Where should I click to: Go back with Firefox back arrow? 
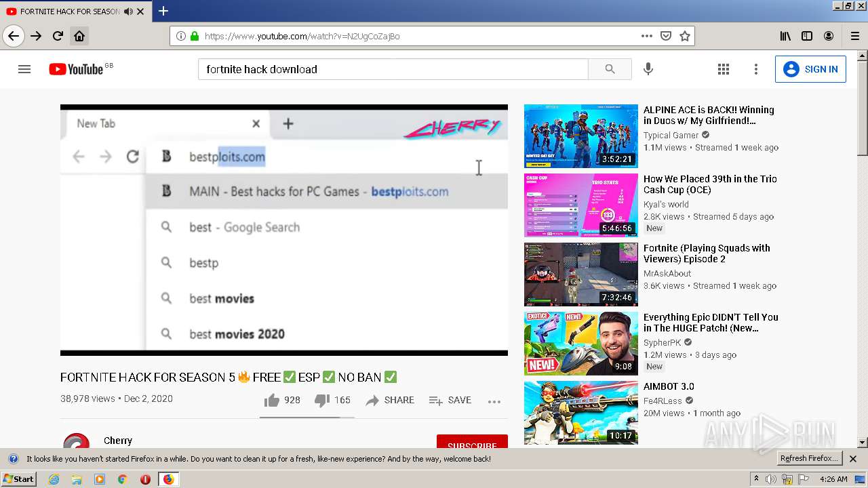click(x=14, y=36)
